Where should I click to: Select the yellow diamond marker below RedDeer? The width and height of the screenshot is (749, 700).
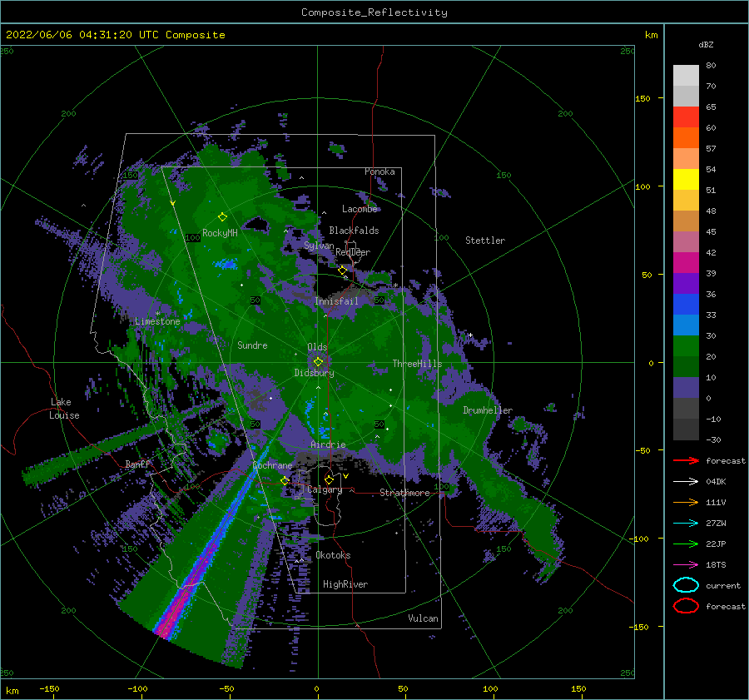click(342, 271)
